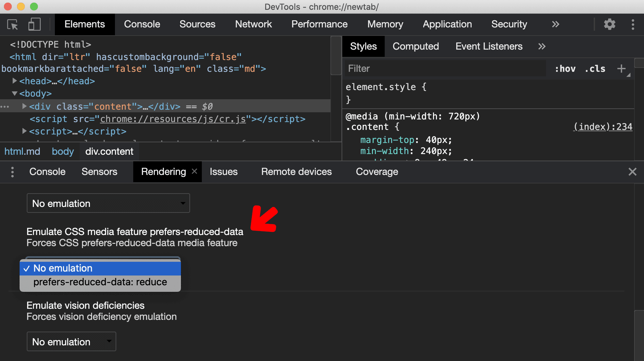Select the Issues tab
Screen dimensions: 644x361
(x=223, y=171)
